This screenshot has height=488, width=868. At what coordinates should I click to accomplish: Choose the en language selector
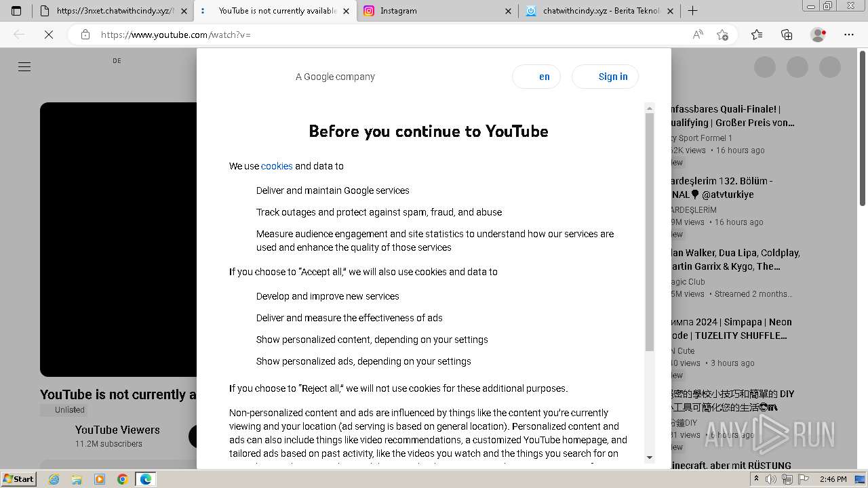[x=536, y=77]
